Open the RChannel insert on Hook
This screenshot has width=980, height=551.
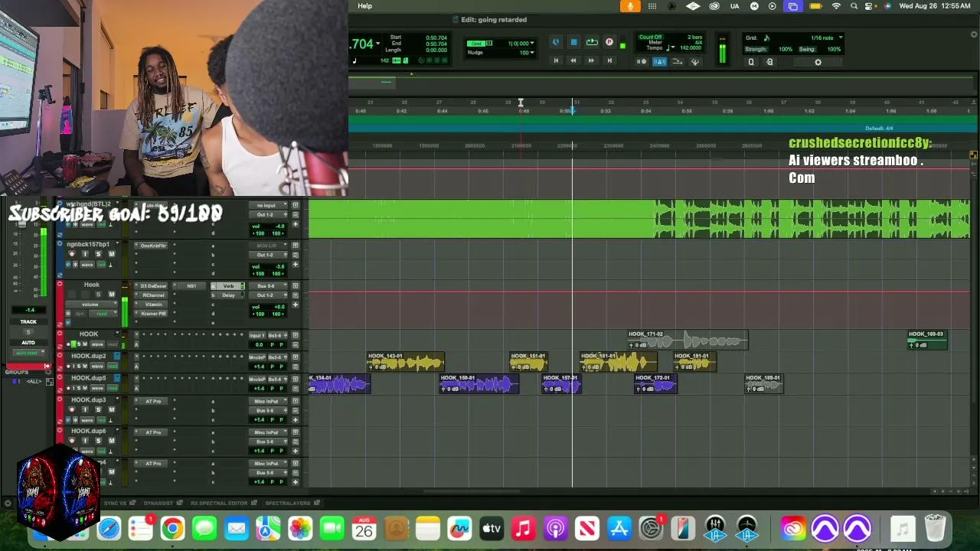coord(153,295)
